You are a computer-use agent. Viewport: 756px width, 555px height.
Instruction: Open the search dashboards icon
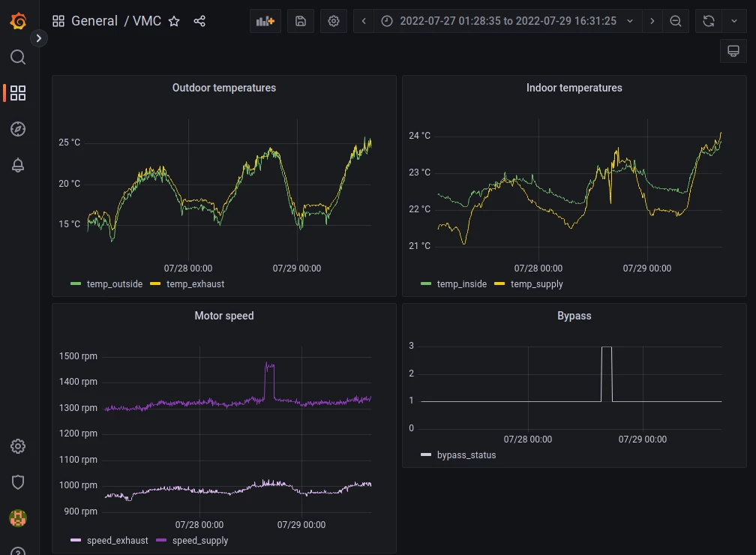click(x=18, y=57)
